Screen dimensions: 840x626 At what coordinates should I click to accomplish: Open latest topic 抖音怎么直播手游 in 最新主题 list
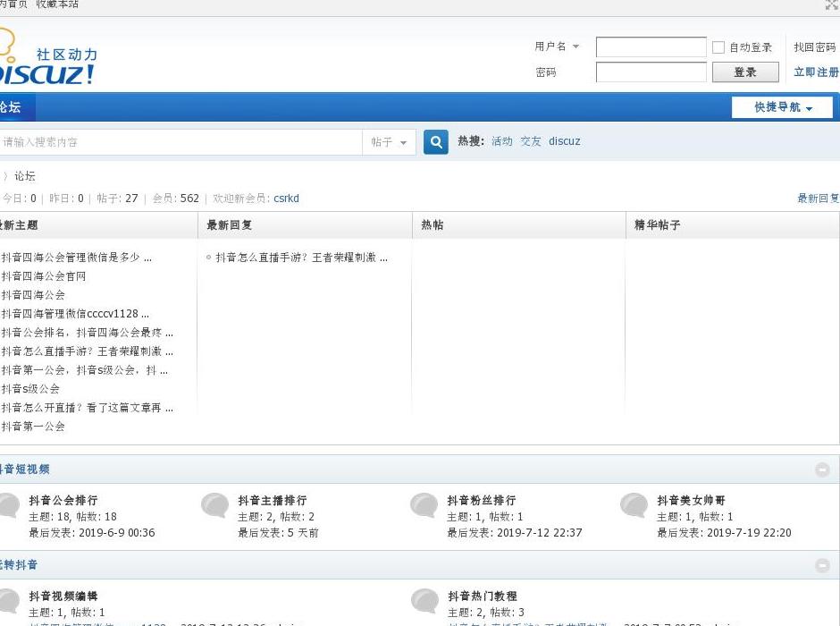87,351
